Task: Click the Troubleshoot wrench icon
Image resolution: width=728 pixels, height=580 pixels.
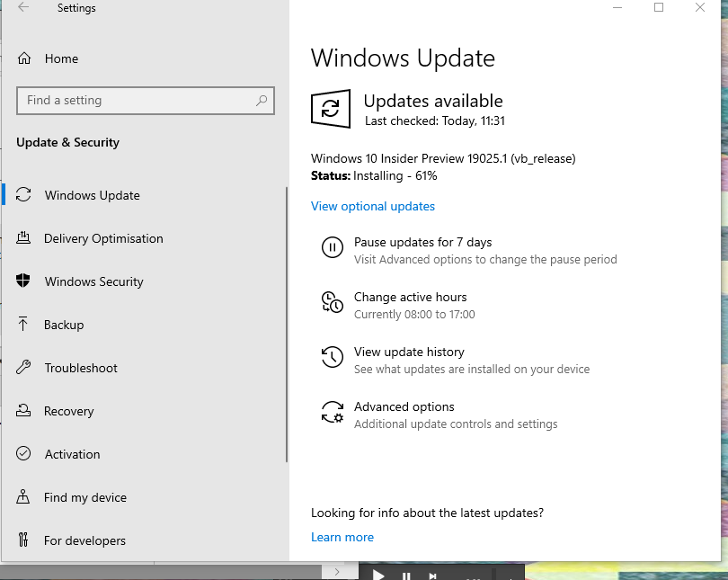Action: coord(23,367)
